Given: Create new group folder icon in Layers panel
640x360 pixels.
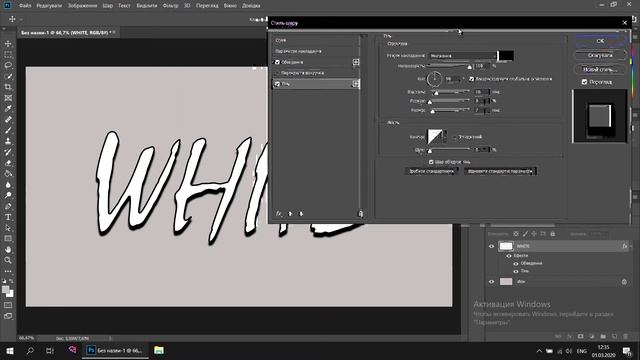Looking at the screenshot, I should click(603, 336).
